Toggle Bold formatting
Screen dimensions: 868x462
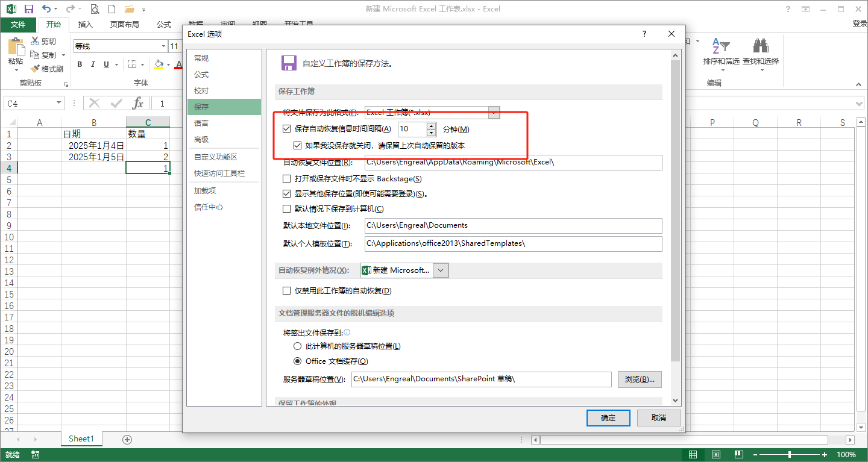point(80,64)
